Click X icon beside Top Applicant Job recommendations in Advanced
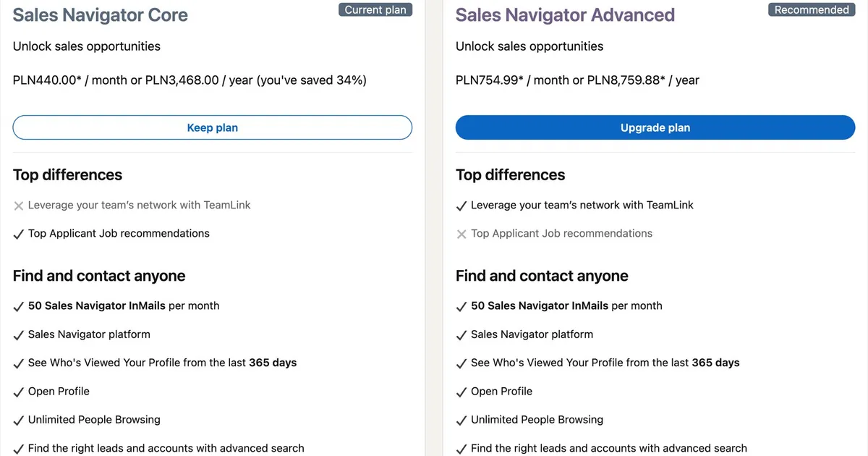Screen dimensions: 868x456 pos(461,234)
